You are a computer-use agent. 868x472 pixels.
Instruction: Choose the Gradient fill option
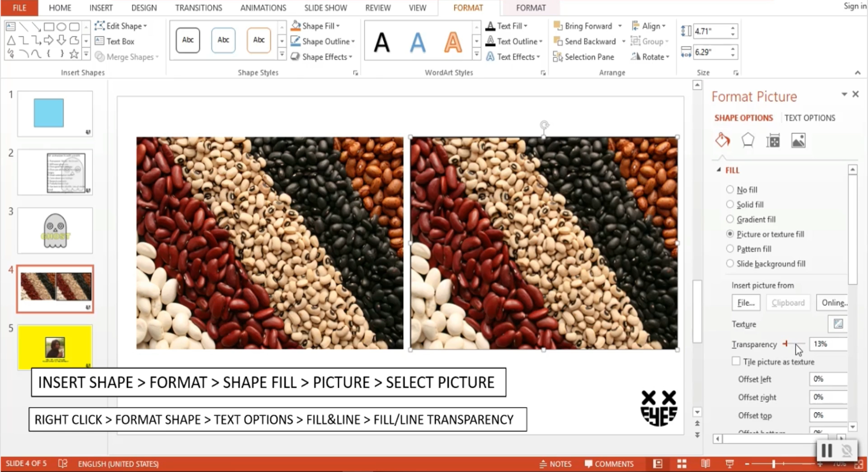[730, 219]
